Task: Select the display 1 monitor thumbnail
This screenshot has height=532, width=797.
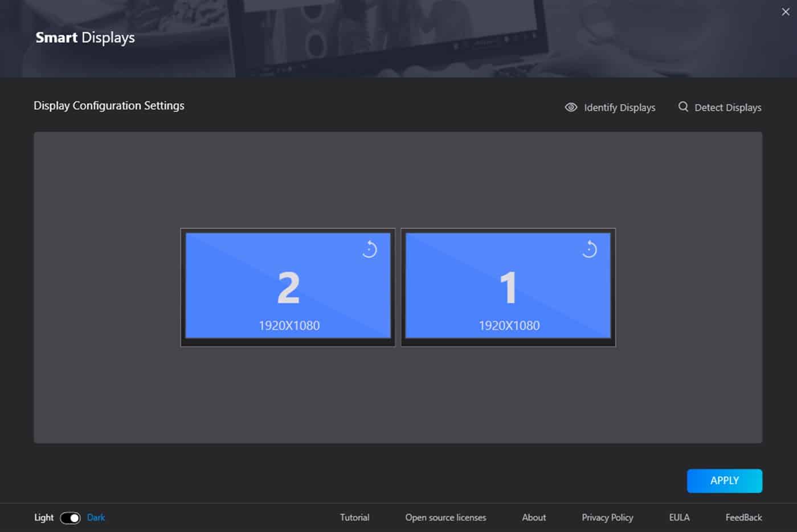Action: click(508, 288)
